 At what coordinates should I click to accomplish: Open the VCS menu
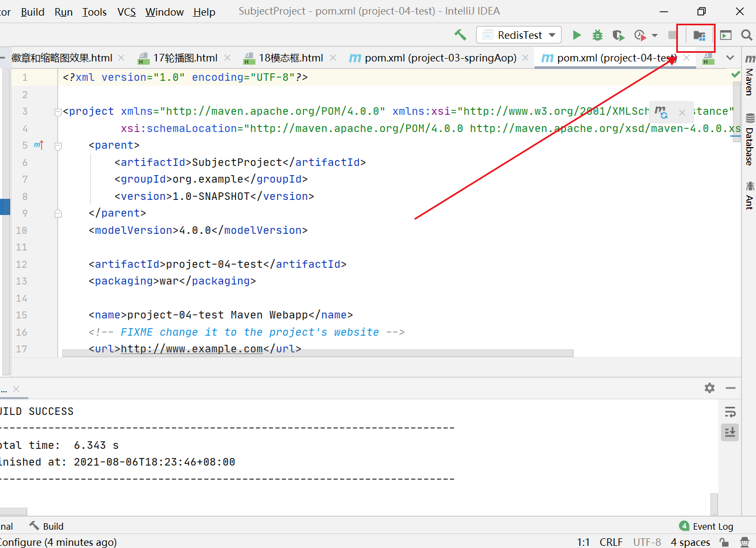pyautogui.click(x=127, y=12)
